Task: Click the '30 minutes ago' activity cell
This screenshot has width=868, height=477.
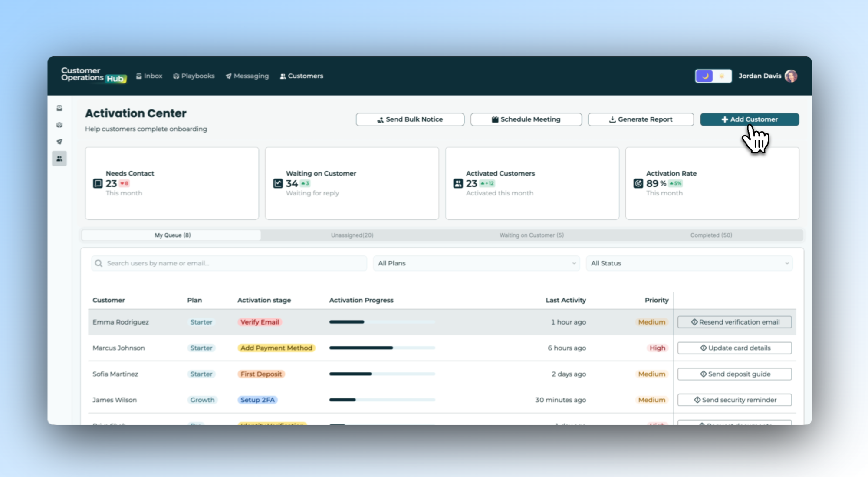Action: click(560, 400)
